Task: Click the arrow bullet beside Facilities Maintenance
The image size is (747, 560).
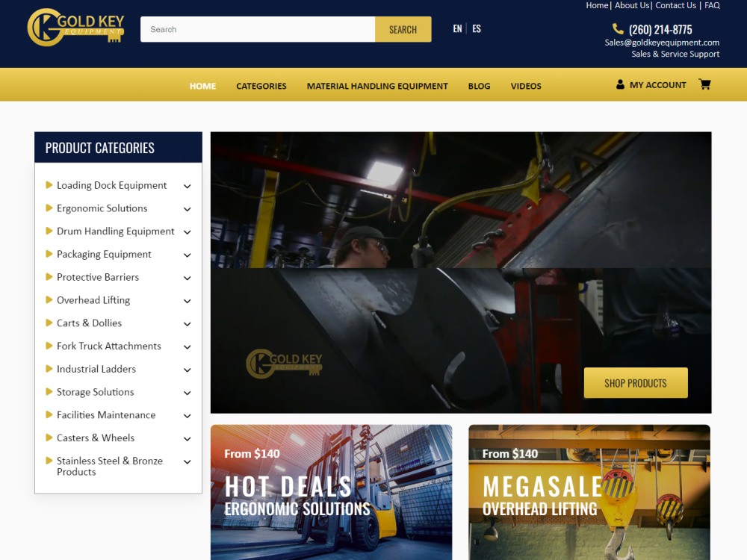Action: click(49, 414)
